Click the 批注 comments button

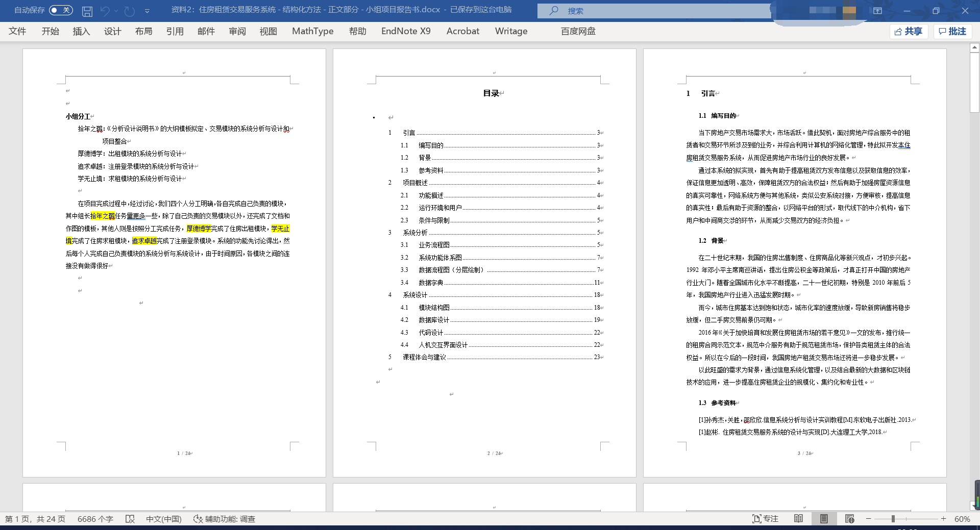pyautogui.click(x=952, y=32)
